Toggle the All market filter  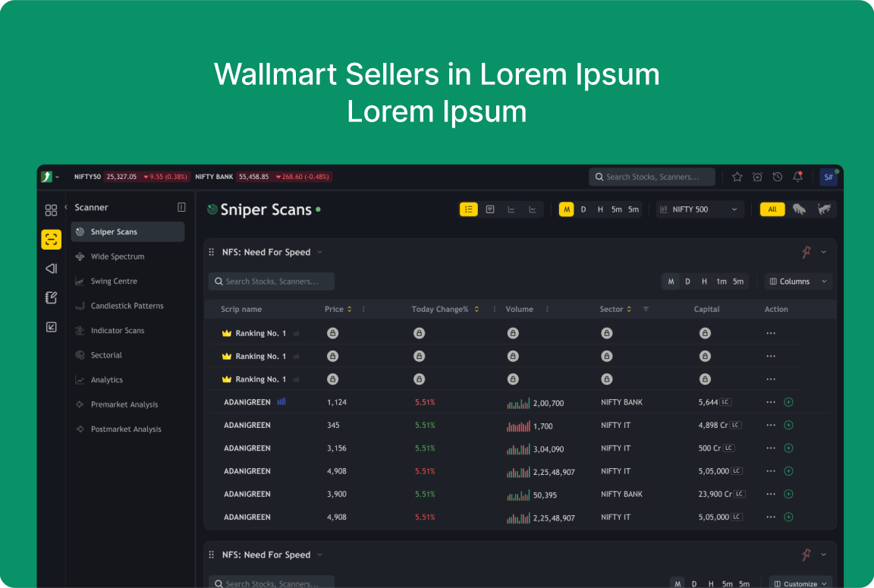click(772, 209)
